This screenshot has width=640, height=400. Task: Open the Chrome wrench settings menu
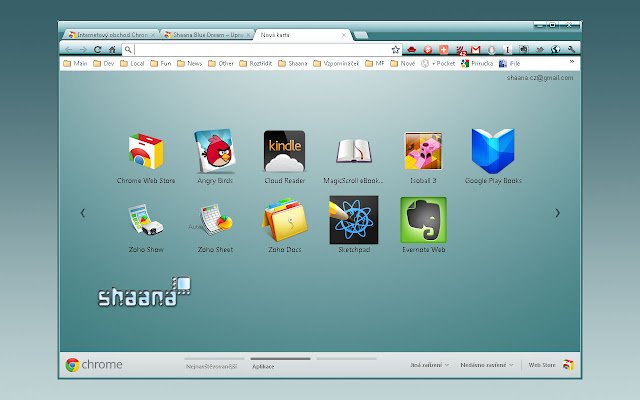pyautogui.click(x=571, y=50)
